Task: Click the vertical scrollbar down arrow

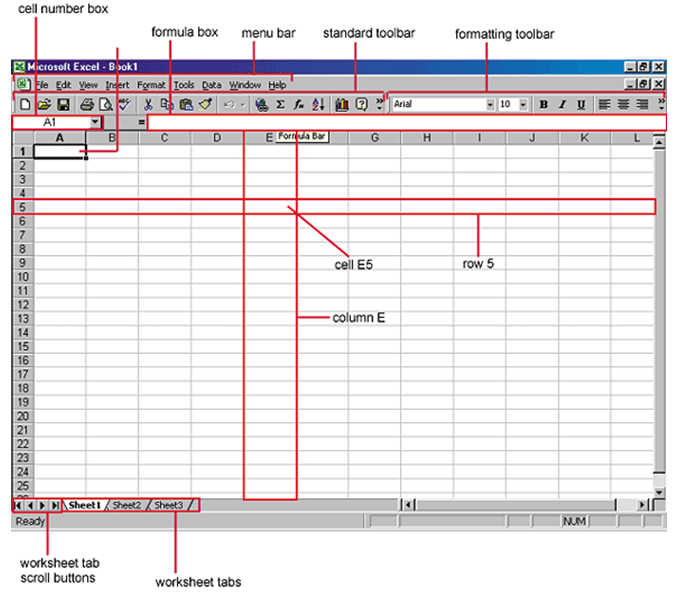Action: coord(659,493)
